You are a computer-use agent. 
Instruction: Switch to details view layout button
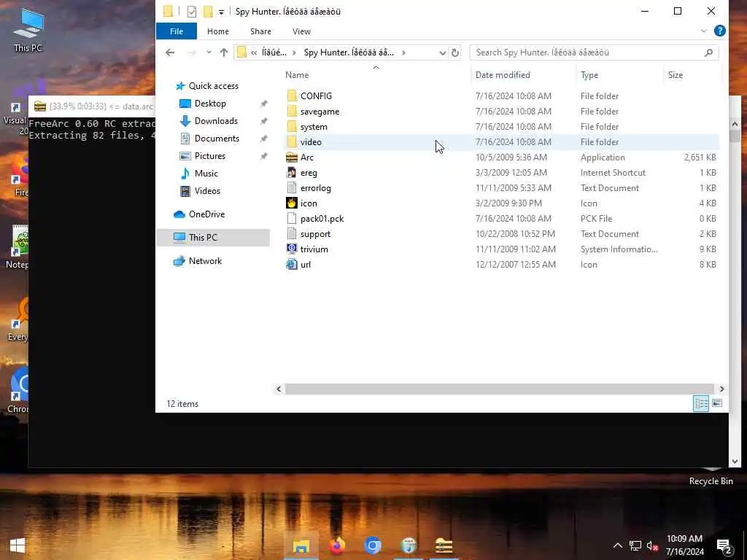click(701, 403)
